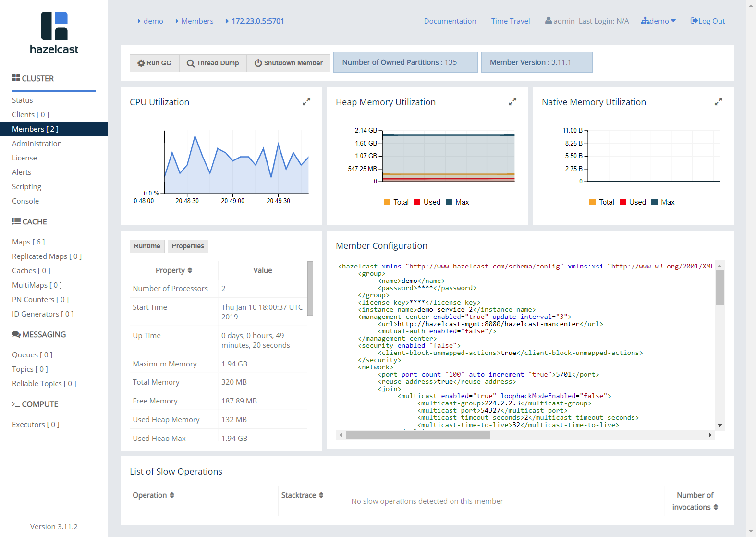Screen dimensions: 756x537
Task: Open License page
Action: (24, 158)
